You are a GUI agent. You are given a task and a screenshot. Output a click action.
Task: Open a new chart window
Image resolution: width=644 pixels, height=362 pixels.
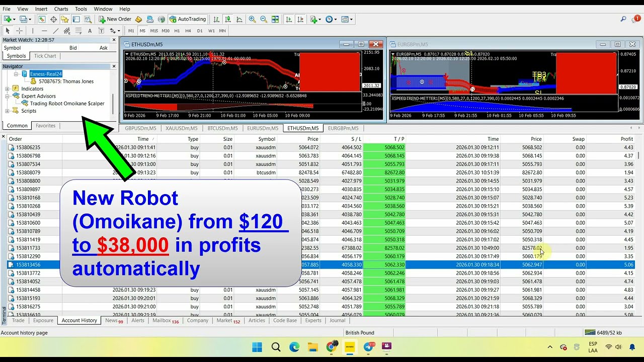(8, 19)
